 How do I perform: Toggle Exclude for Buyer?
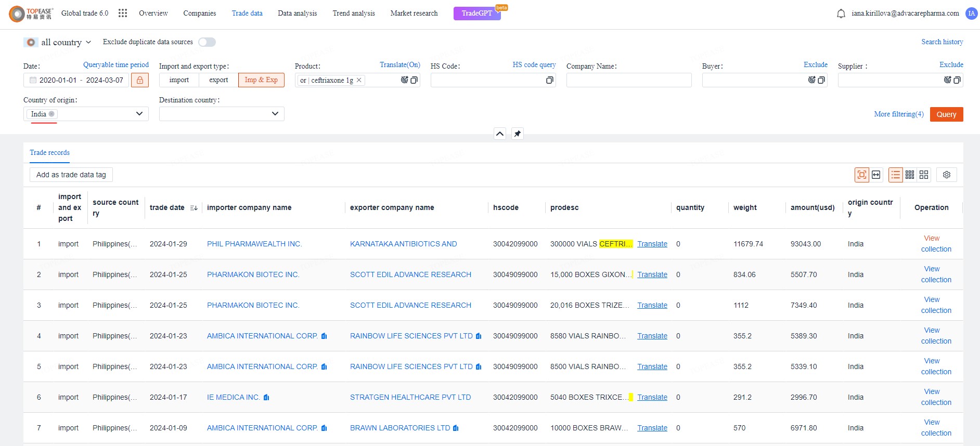(x=815, y=65)
